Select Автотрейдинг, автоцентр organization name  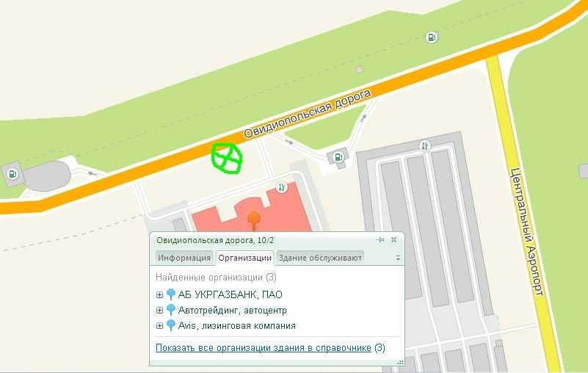click(x=233, y=311)
